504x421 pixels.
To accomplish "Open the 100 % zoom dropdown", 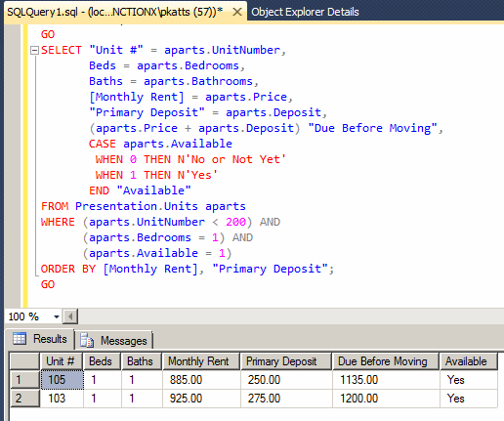I will [57, 316].
